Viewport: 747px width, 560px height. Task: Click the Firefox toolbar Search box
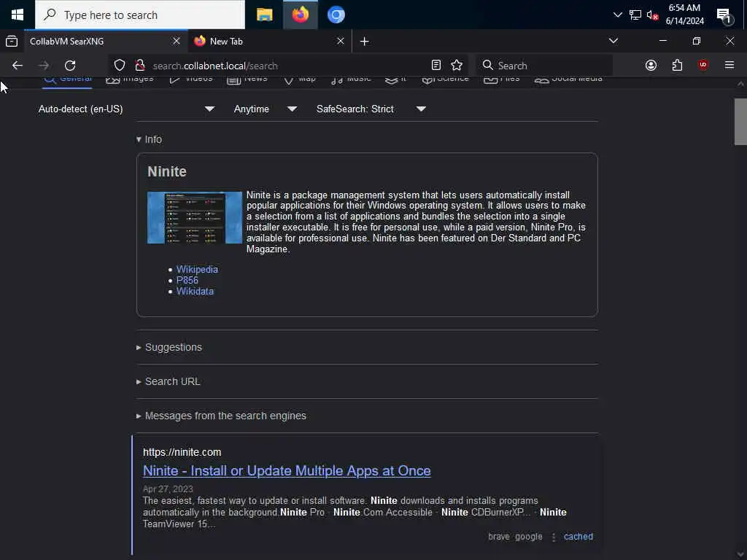click(x=544, y=66)
